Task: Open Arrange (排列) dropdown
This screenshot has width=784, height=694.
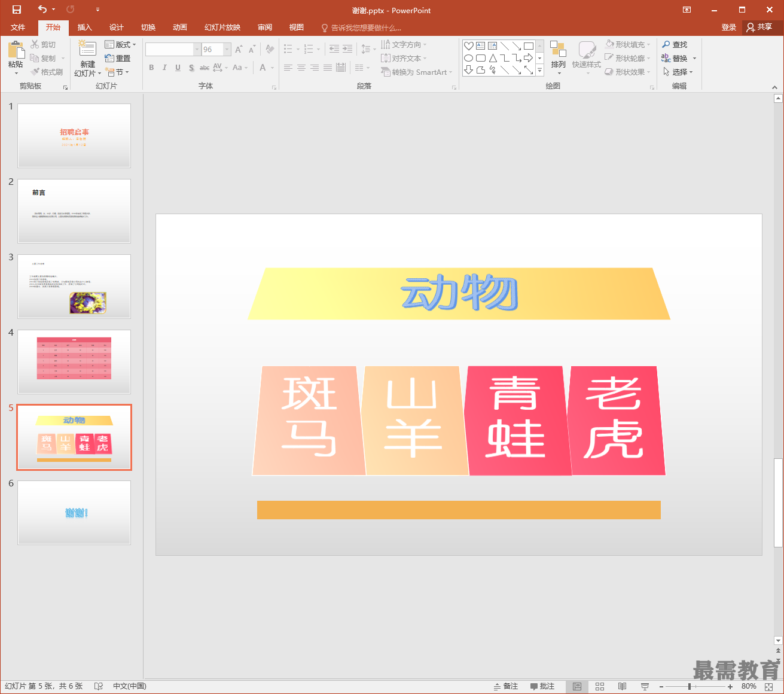Action: coord(558,58)
